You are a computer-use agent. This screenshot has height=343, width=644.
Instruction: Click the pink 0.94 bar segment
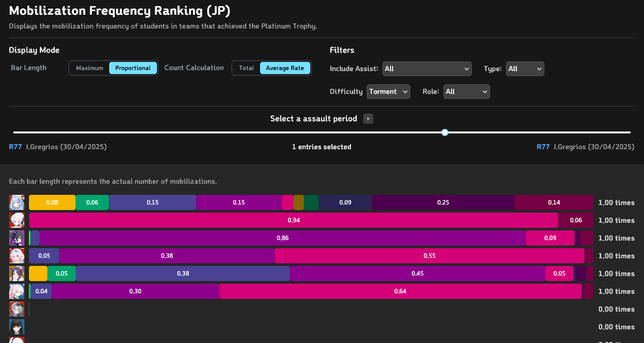point(294,220)
